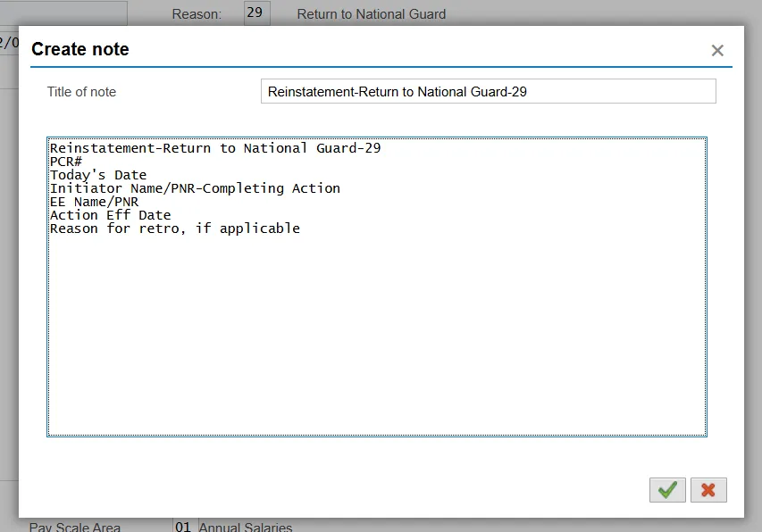
Task: Click the empty area of the note body
Action: (375, 339)
